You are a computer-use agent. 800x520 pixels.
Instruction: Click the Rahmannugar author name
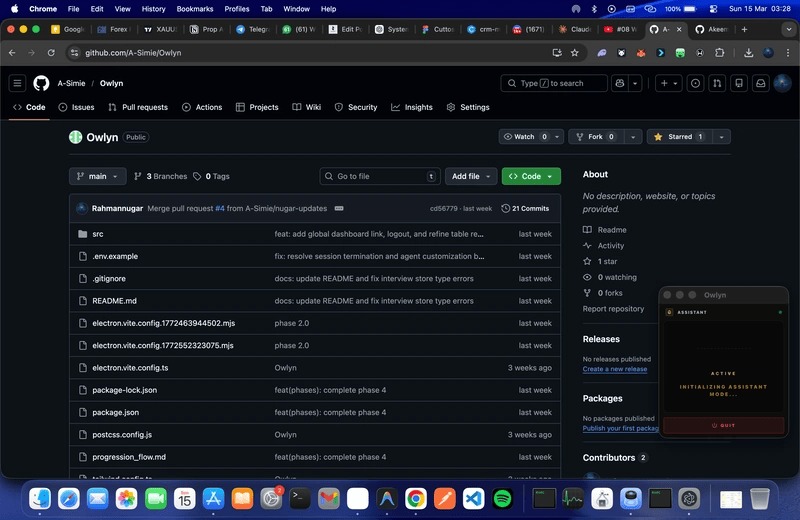coord(117,208)
